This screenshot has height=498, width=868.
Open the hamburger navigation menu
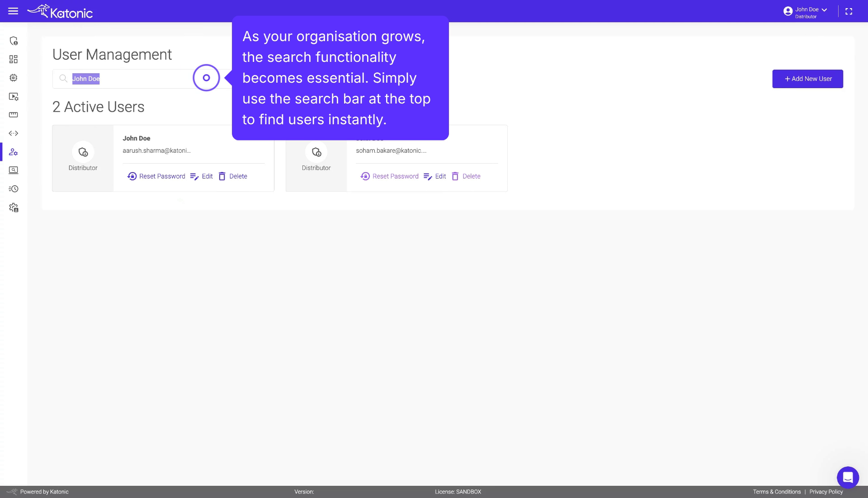coord(13,11)
